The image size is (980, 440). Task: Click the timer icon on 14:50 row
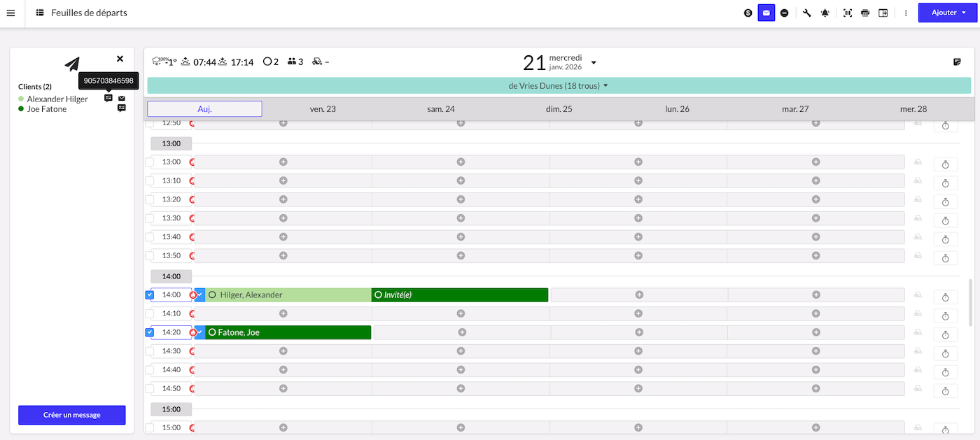(x=945, y=391)
